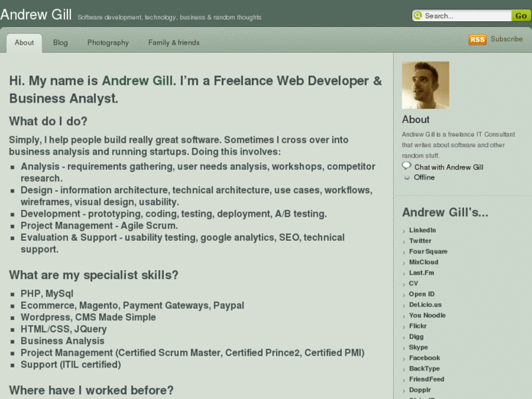Click the 'HTML/CSS, JQuery' list item
The height and width of the screenshot is (399, 532).
coord(64,329)
